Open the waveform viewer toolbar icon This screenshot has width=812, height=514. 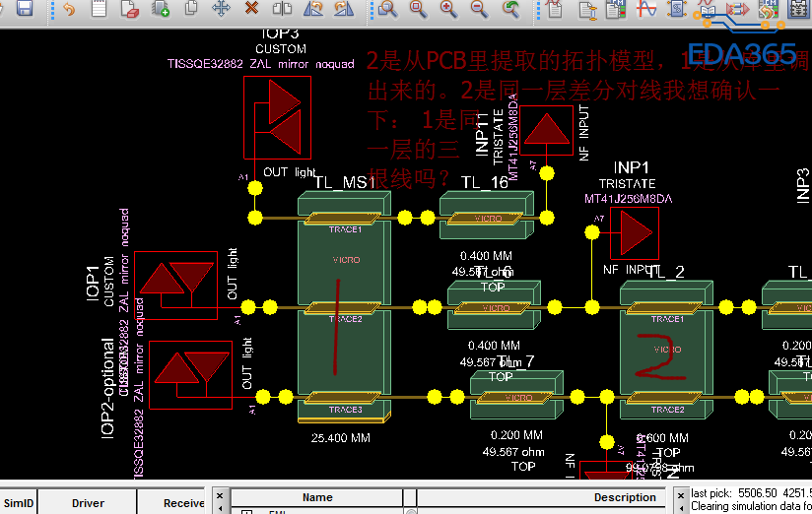click(x=646, y=9)
